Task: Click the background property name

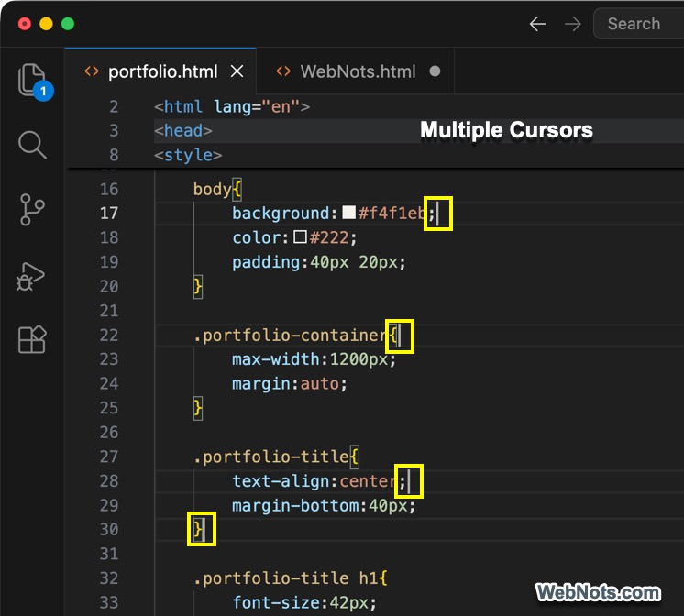Action: tap(281, 214)
